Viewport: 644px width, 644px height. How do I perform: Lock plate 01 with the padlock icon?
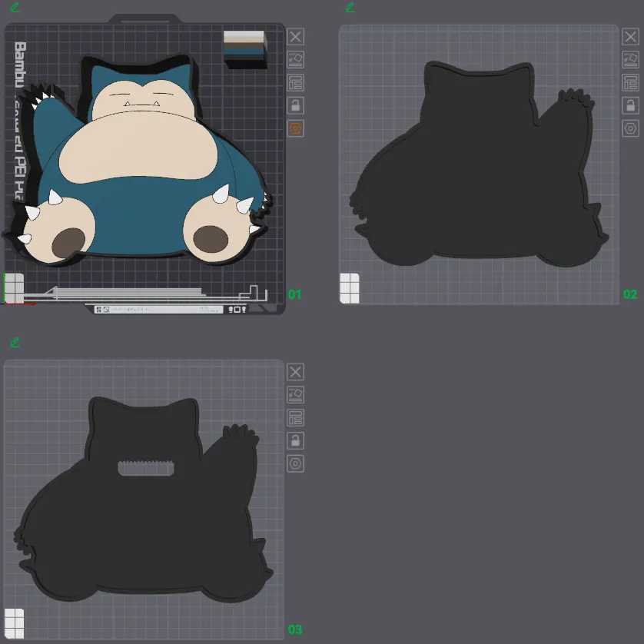click(295, 106)
